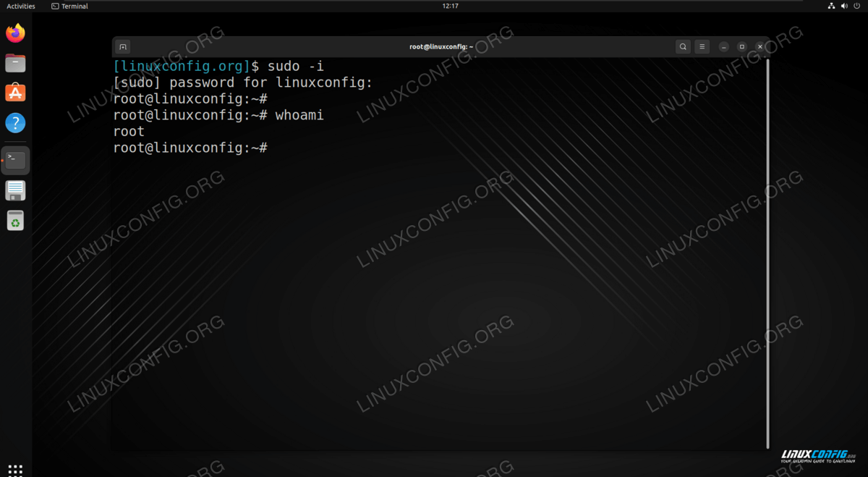Click the '[linuxconfig.org]' prompt text
The image size is (868, 477).
(182, 66)
